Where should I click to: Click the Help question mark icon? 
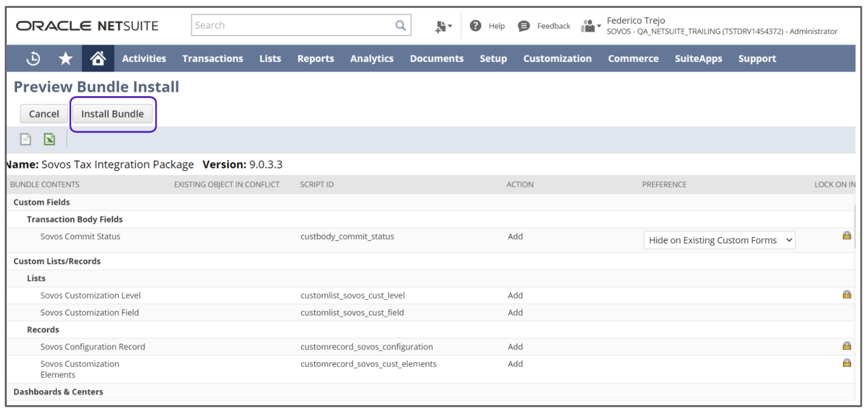tap(476, 26)
